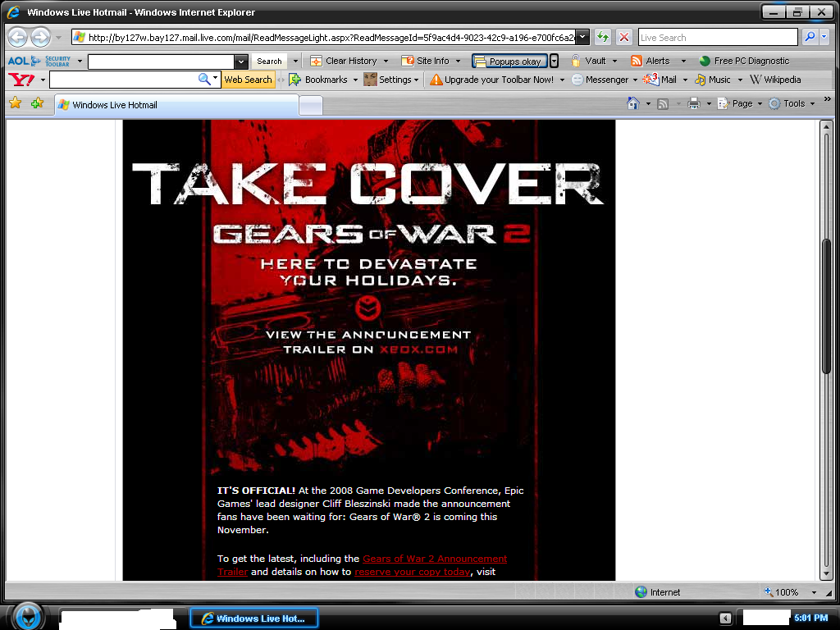Click the red Gears of War skull emblem
This screenshot has height=630, width=840.
click(368, 308)
